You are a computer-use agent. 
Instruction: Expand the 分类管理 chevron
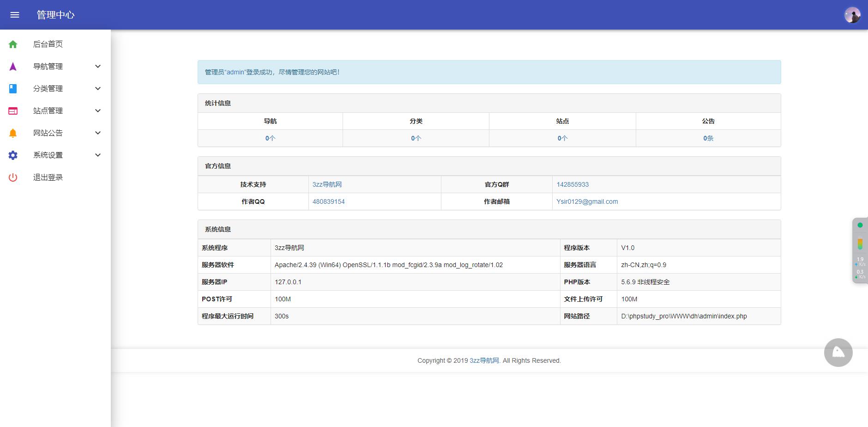point(98,89)
